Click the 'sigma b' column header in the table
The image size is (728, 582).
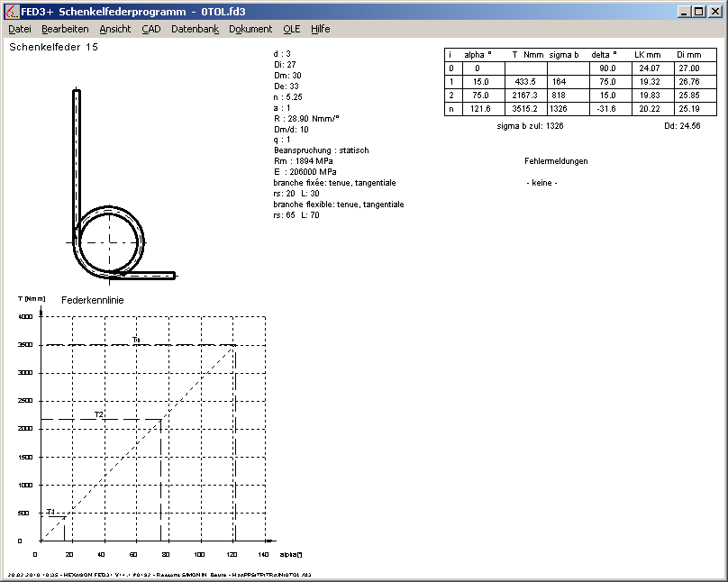point(567,55)
